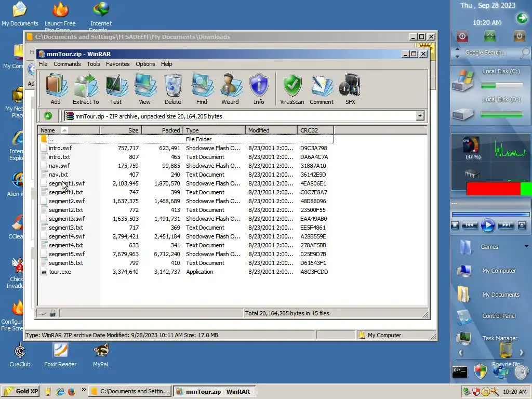This screenshot has height=399, width=532.
Task: Select intro.txt in the file list
Action: [x=186, y=157]
